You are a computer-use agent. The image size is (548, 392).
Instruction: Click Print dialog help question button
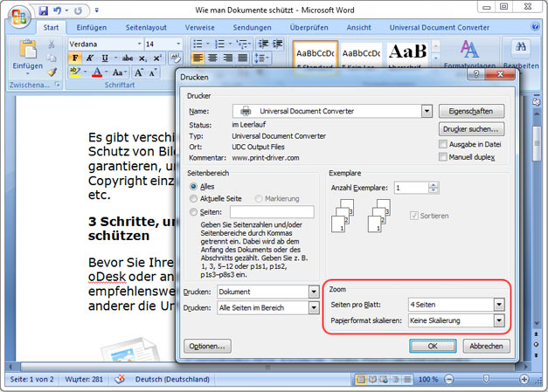pyautogui.click(x=476, y=74)
